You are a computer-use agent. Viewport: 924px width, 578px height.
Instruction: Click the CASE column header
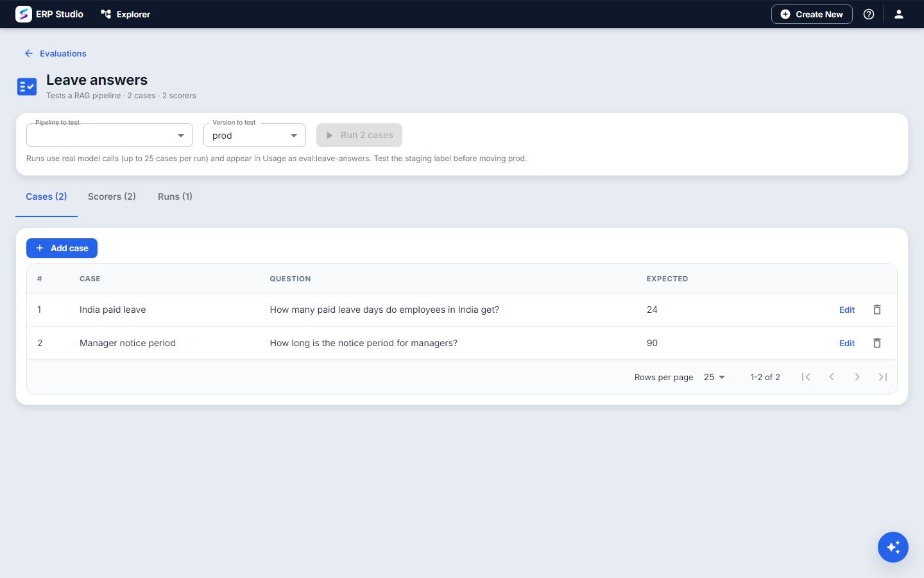(90, 279)
